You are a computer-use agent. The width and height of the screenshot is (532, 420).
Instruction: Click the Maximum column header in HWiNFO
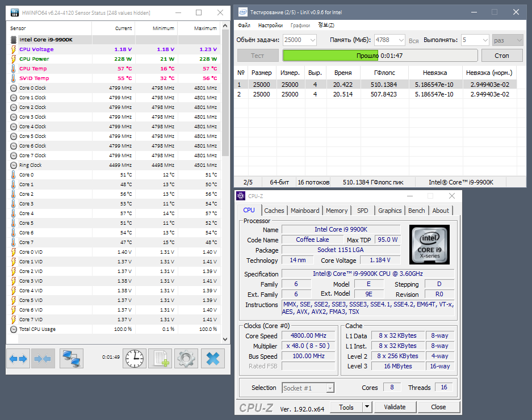[x=199, y=28]
